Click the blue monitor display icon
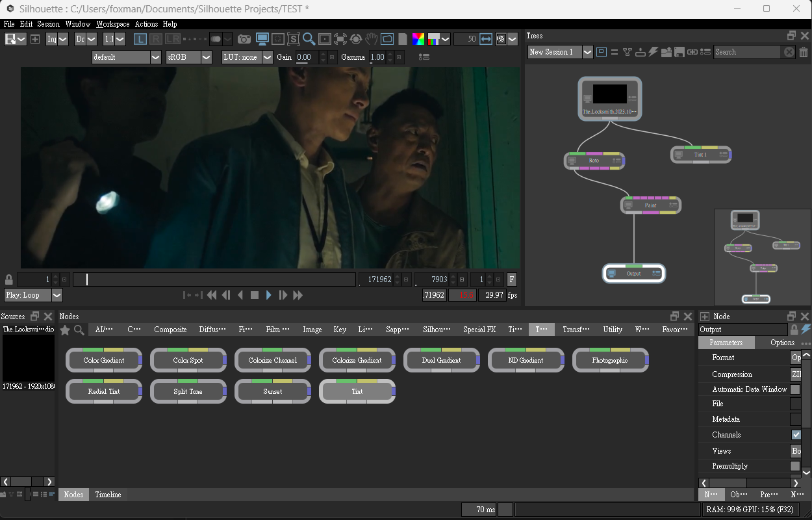Image resolution: width=812 pixels, height=520 pixels. (262, 39)
